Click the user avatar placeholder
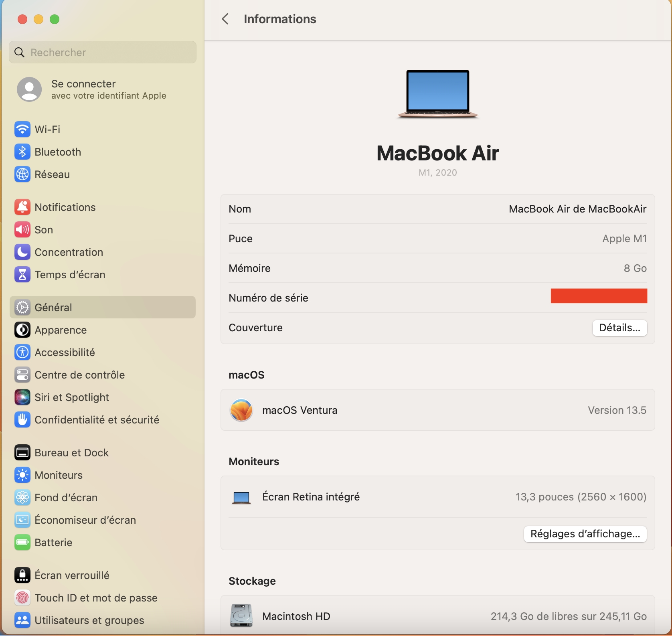The width and height of the screenshot is (672, 636). click(29, 89)
